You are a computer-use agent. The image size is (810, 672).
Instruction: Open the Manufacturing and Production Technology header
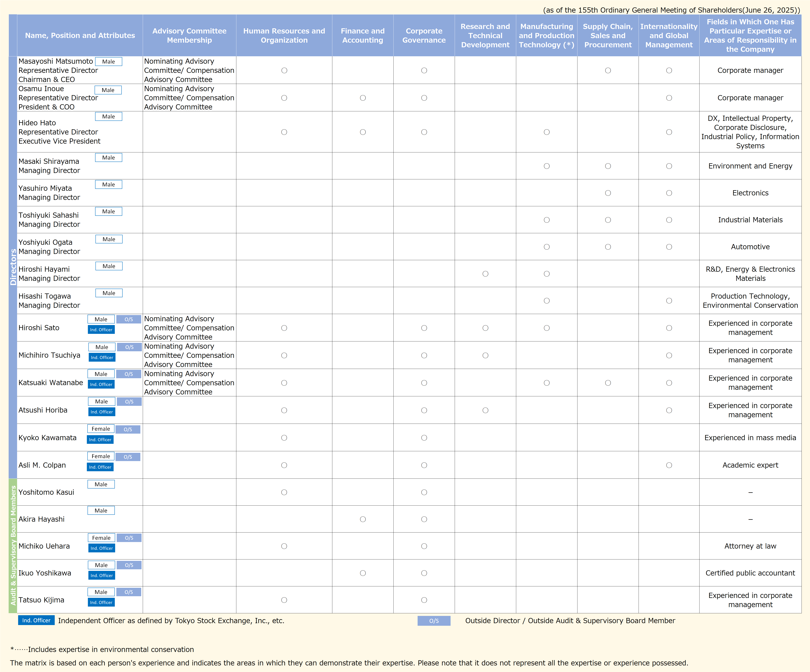[546, 36]
